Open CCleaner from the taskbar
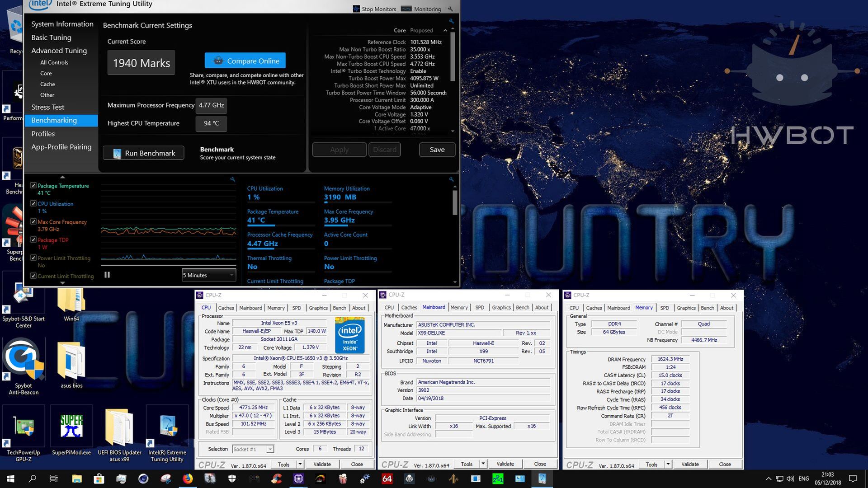 (276, 479)
